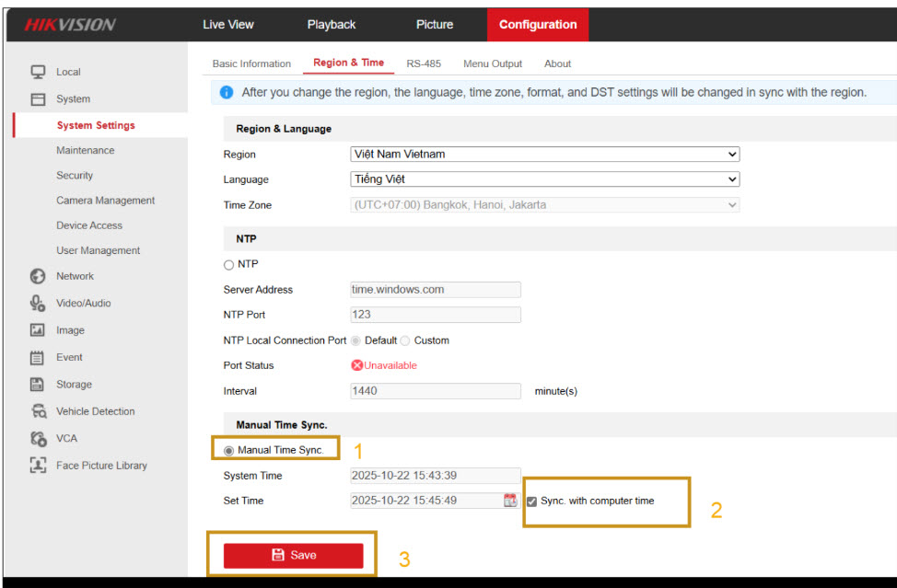The image size is (897, 588).
Task: Click the Local monitor icon in sidebar
Action: coord(39,72)
